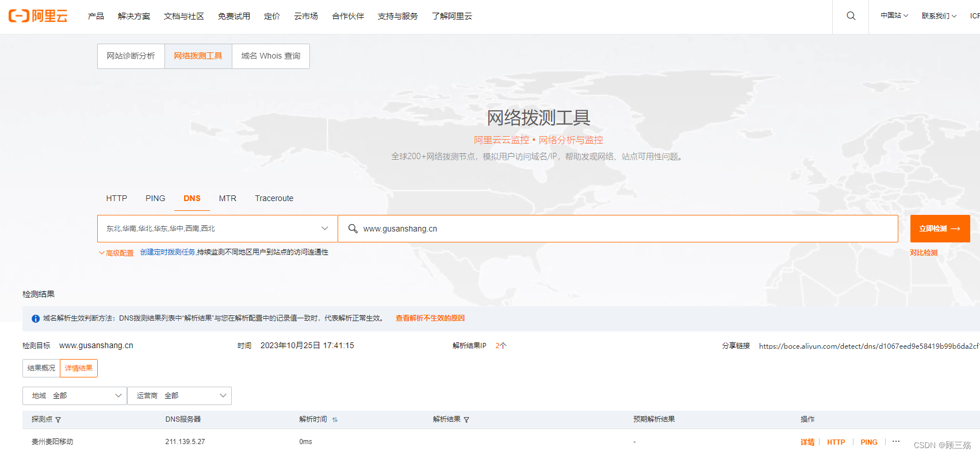The width and height of the screenshot is (980, 455).
Task: Open the 地域 全部 dropdown
Action: pyautogui.click(x=75, y=396)
